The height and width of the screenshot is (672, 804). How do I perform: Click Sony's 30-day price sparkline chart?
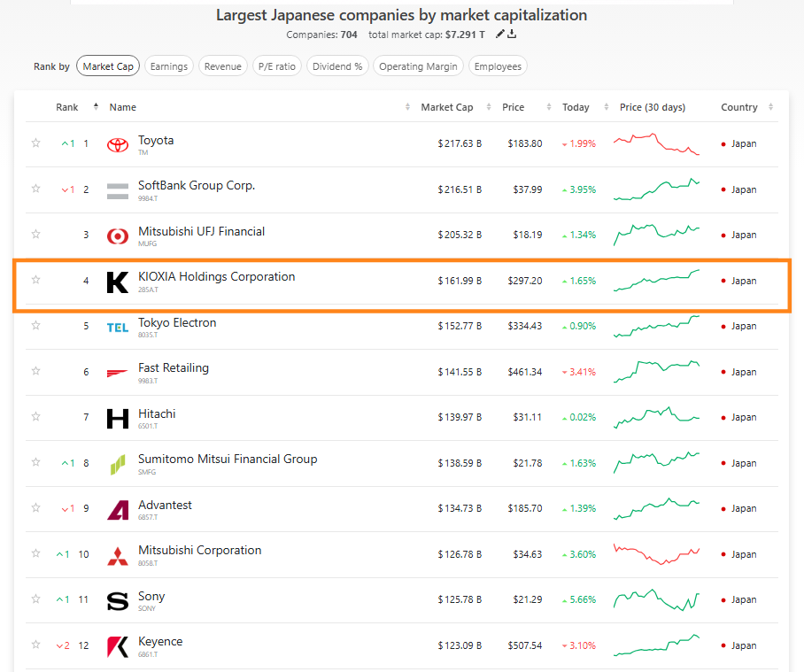(x=656, y=599)
